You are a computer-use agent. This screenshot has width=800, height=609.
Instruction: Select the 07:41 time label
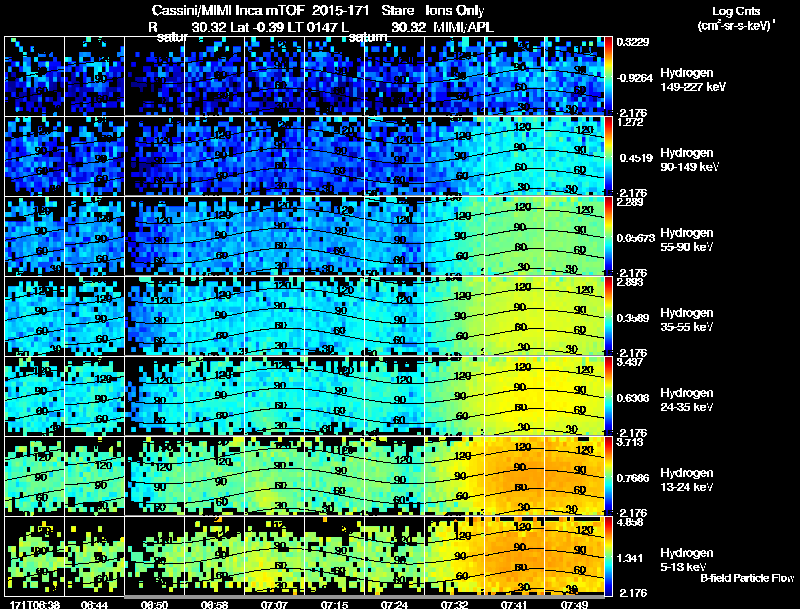[514, 604]
